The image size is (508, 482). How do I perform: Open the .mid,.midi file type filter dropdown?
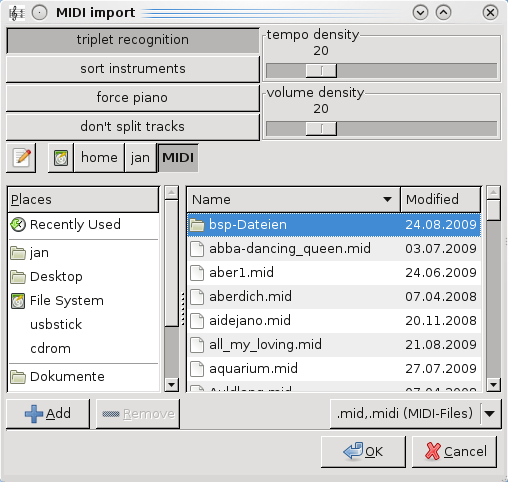(x=416, y=414)
